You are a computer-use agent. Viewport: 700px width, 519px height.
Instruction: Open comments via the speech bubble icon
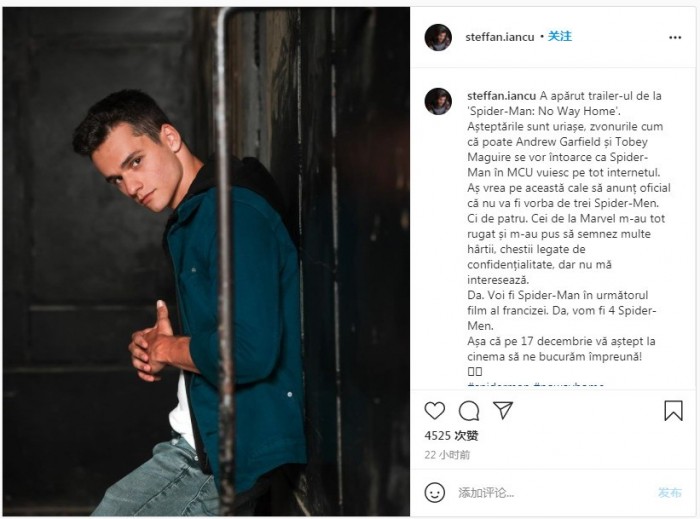[x=469, y=410]
